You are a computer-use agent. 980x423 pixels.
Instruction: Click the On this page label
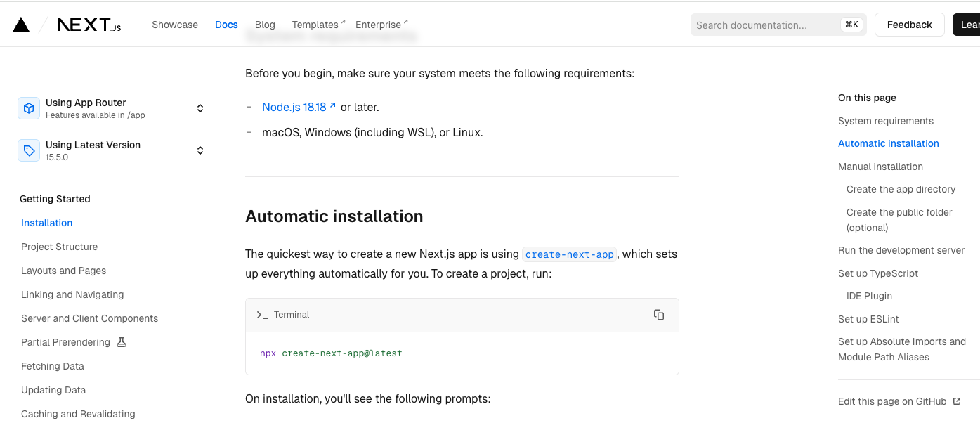867,98
